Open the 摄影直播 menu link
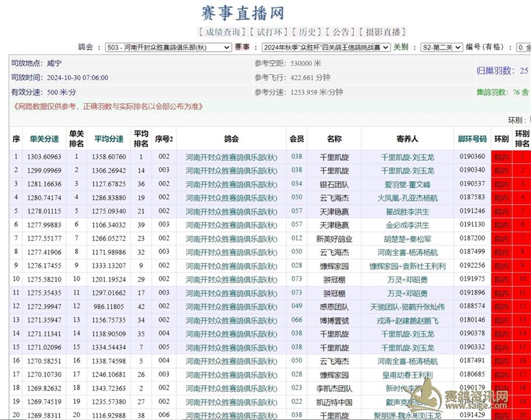This screenshot has width=531, height=420. (383, 32)
